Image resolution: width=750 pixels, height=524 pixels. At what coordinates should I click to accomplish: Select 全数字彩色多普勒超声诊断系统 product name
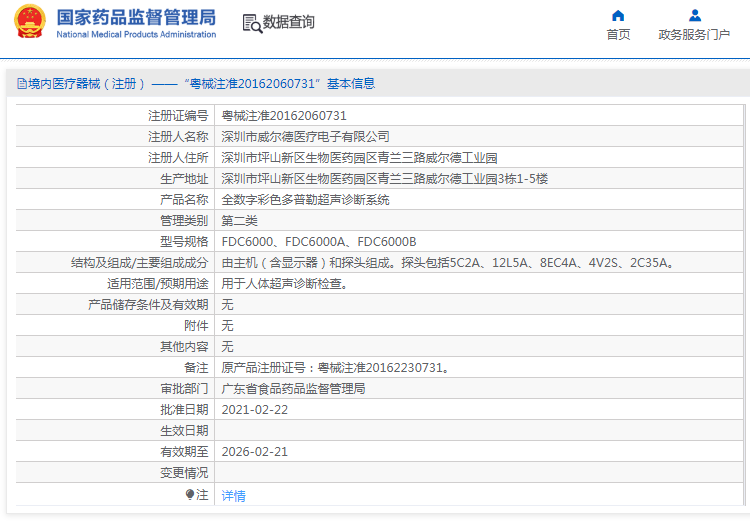point(305,200)
